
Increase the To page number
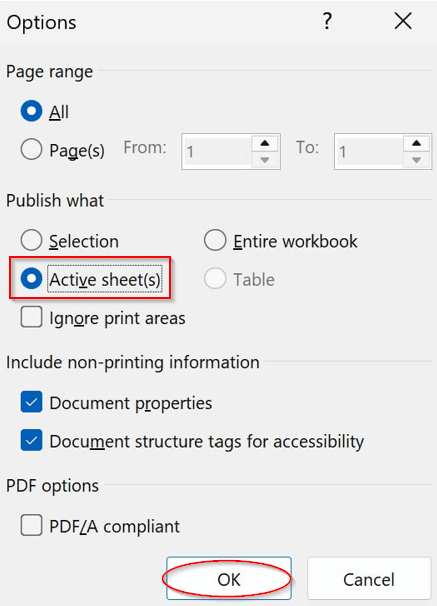[416, 143]
